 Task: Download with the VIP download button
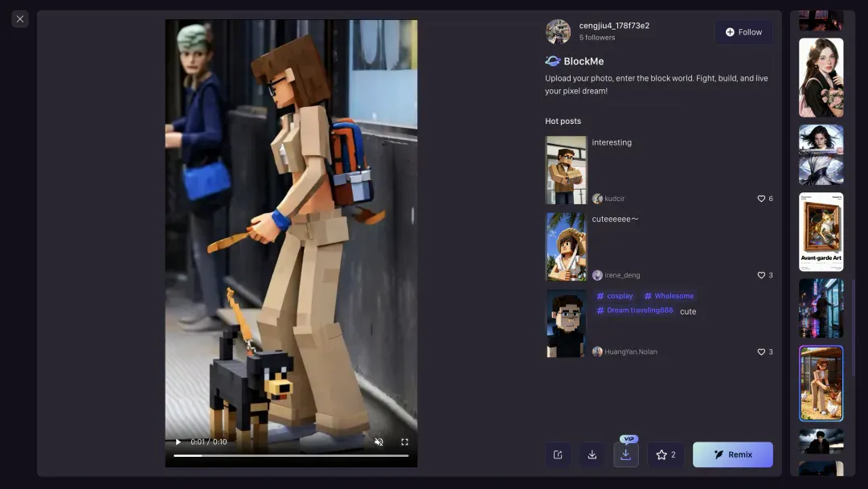(625, 454)
